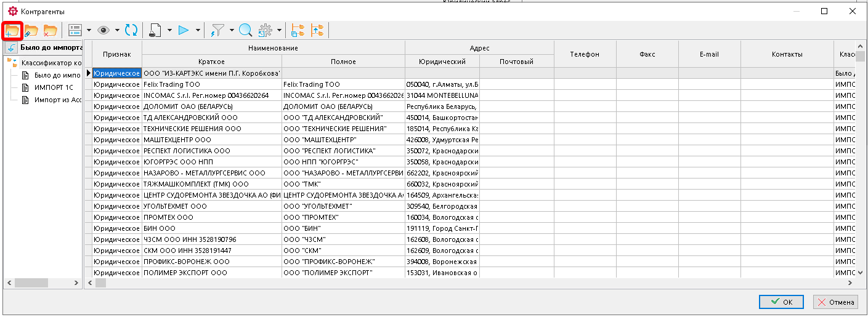Click the Полное column header
The image size is (868, 317).
pyautogui.click(x=343, y=62)
